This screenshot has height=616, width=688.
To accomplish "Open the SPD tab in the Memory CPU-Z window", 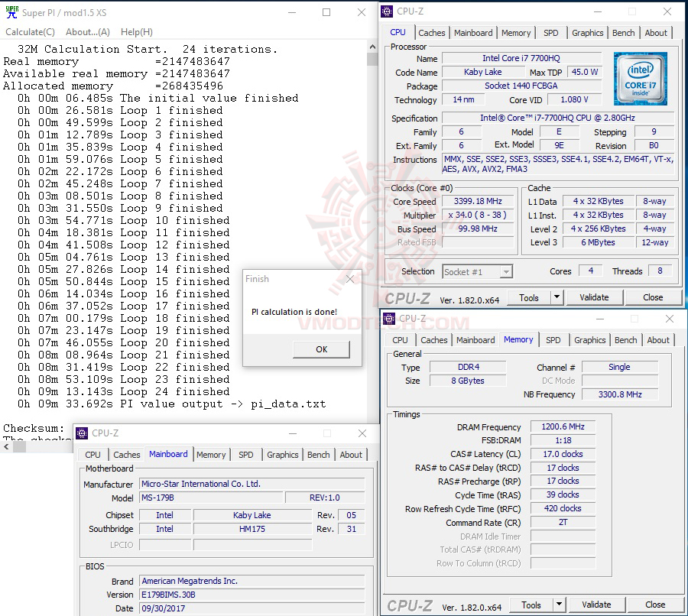I will (x=553, y=339).
